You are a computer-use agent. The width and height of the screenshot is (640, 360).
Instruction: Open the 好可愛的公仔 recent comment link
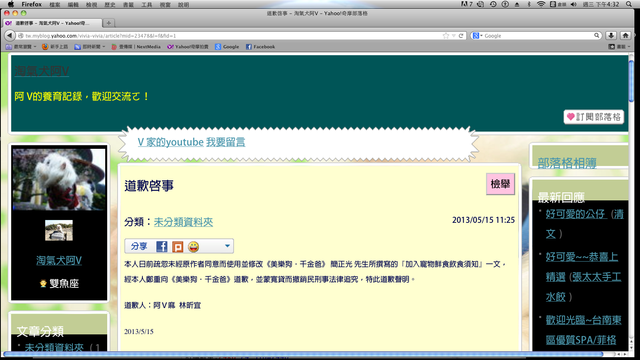(x=575, y=213)
